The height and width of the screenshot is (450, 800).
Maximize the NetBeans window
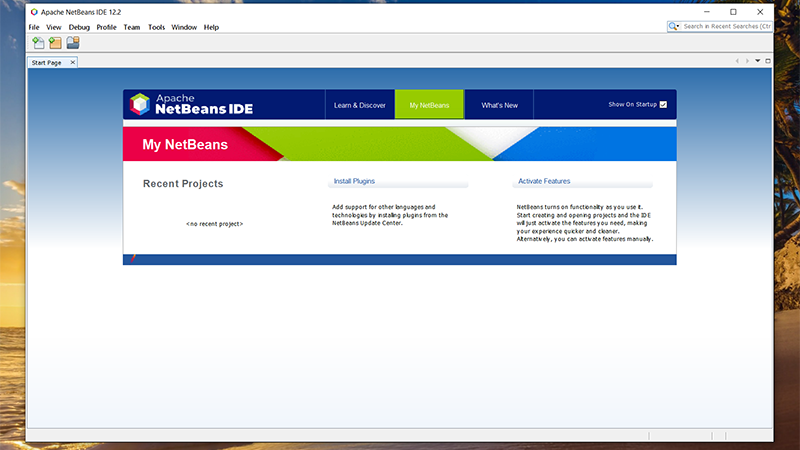coord(733,12)
